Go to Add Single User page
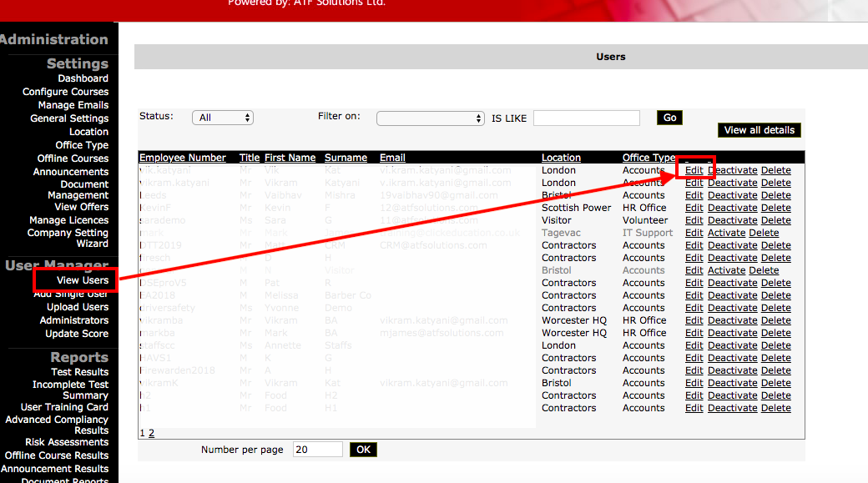868x483 pixels. 71,294
